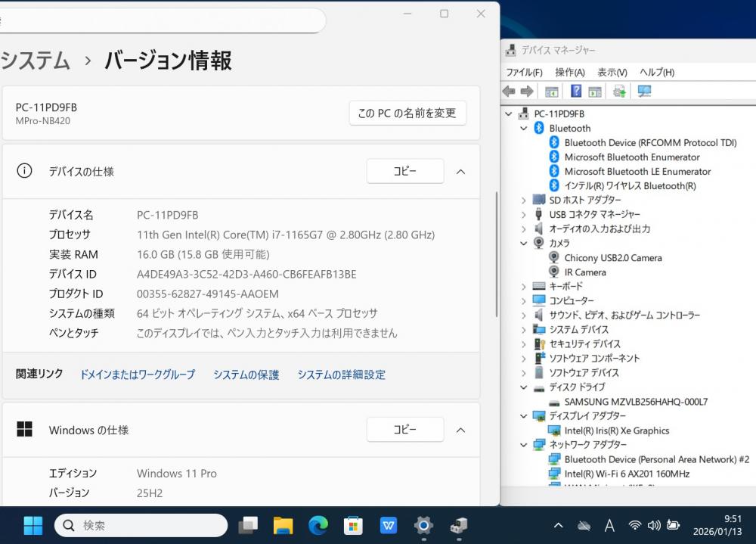756x544 pixels.
Task: Click the Task View taskbar icon
Action: pyautogui.click(x=248, y=525)
